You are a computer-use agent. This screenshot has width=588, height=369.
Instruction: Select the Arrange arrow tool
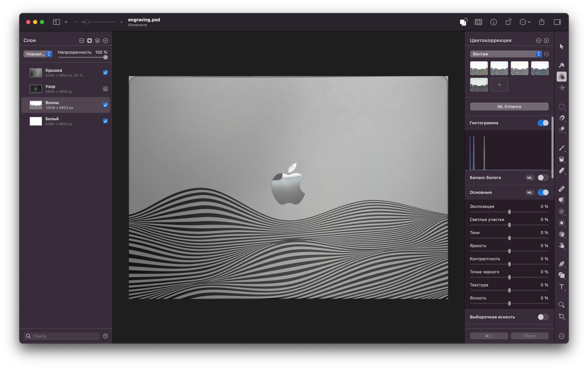point(561,46)
